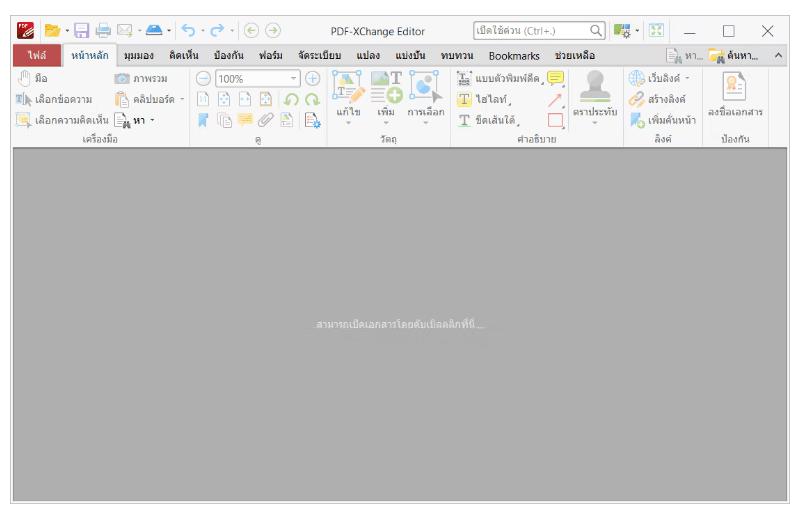Click the page thumbnails pane icon
This screenshot has height=513, width=806.
(224, 120)
